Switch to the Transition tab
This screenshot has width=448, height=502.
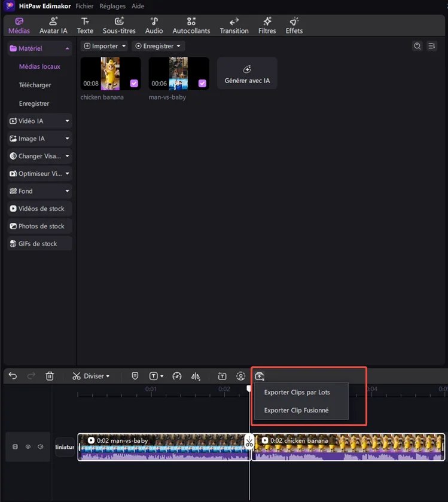tap(234, 25)
